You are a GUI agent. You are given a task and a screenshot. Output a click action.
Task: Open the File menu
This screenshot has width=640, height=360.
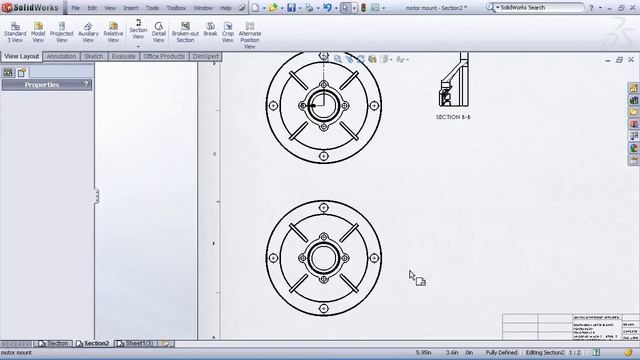[76, 8]
